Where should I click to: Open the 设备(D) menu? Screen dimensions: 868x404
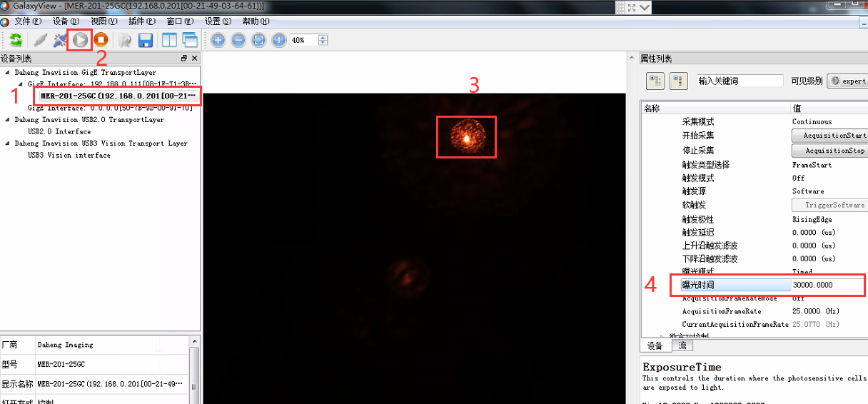[x=66, y=21]
